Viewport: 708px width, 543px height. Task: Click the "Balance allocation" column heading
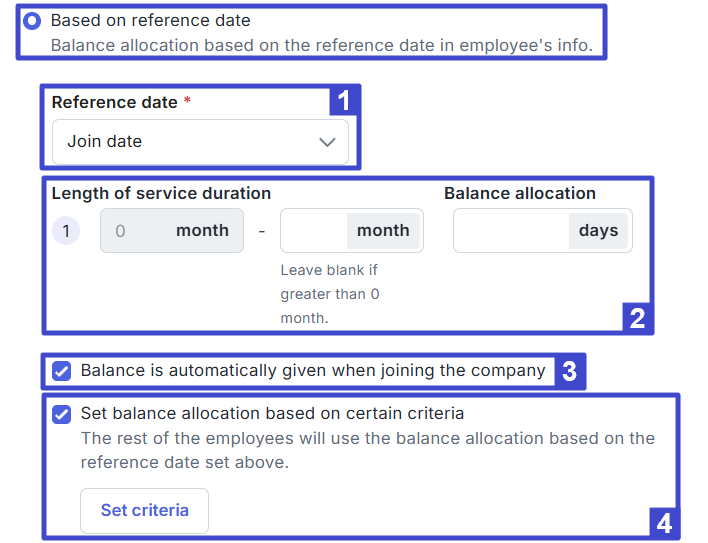click(520, 194)
